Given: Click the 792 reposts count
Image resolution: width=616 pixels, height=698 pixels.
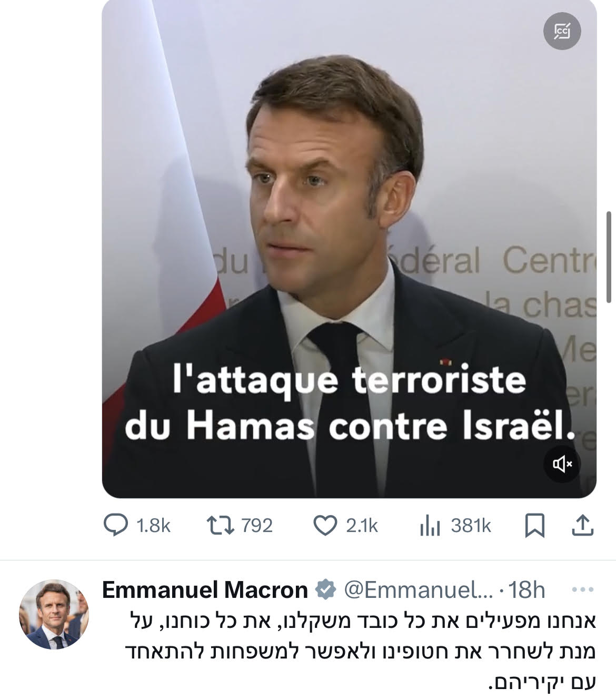Looking at the screenshot, I should (x=257, y=526).
